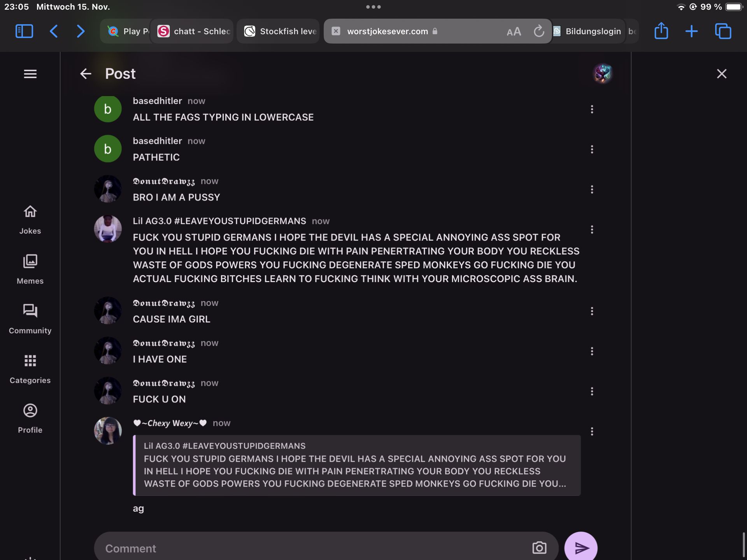Image resolution: width=747 pixels, height=560 pixels.
Task: Reload the worstjokesever.com page
Action: tap(539, 31)
